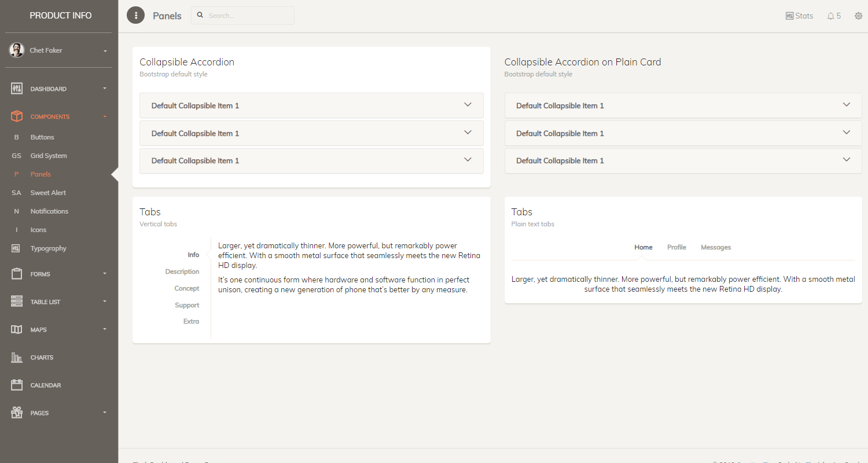Image resolution: width=868 pixels, height=463 pixels.
Task: Open notifications bell icon
Action: tap(831, 16)
